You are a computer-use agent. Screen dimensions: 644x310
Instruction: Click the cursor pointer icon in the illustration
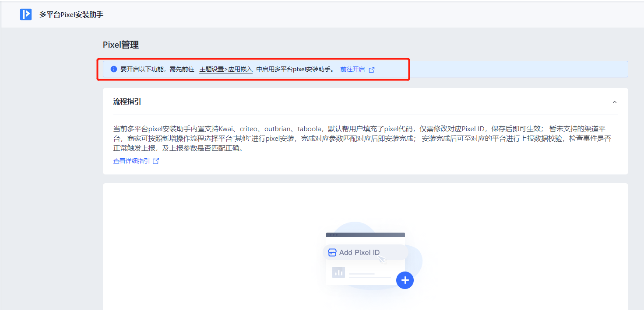pos(381,259)
